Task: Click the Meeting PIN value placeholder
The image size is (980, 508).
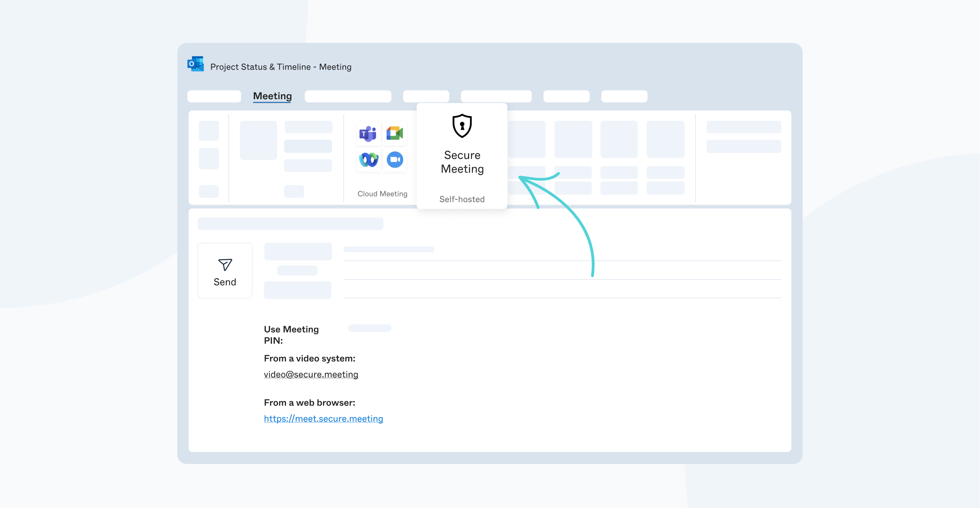Action: coord(369,328)
